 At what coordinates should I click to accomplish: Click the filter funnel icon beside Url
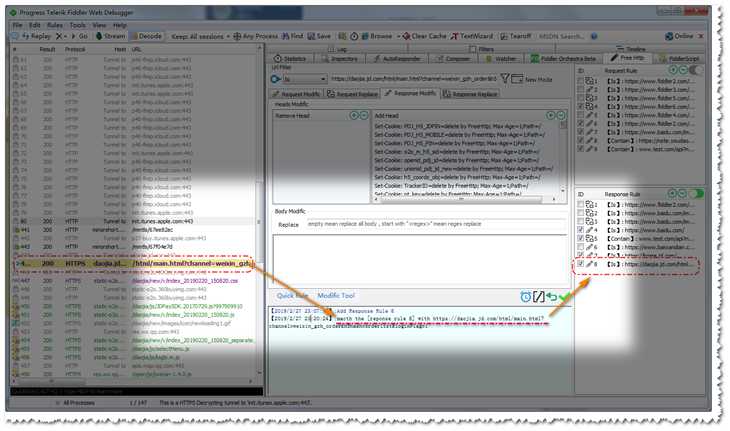[504, 79]
